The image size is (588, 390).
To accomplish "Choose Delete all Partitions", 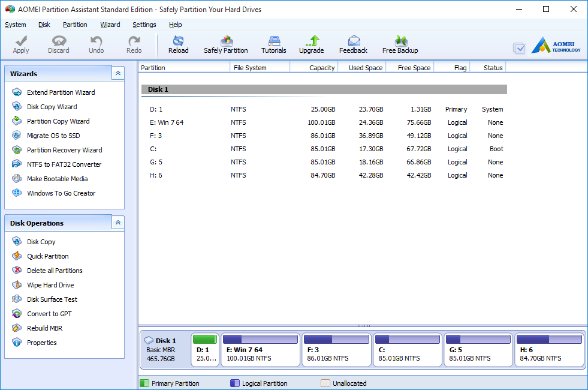I will (55, 271).
